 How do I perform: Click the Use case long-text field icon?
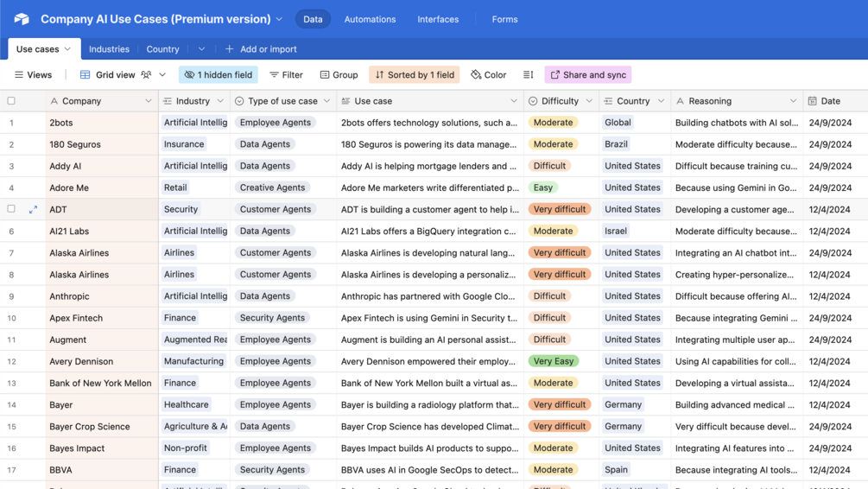pyautogui.click(x=345, y=101)
